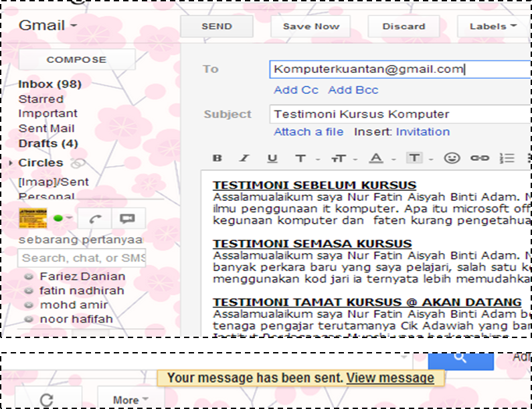Screen dimensions: 532x409
Task: Click the numbered list icon
Action: click(507, 158)
